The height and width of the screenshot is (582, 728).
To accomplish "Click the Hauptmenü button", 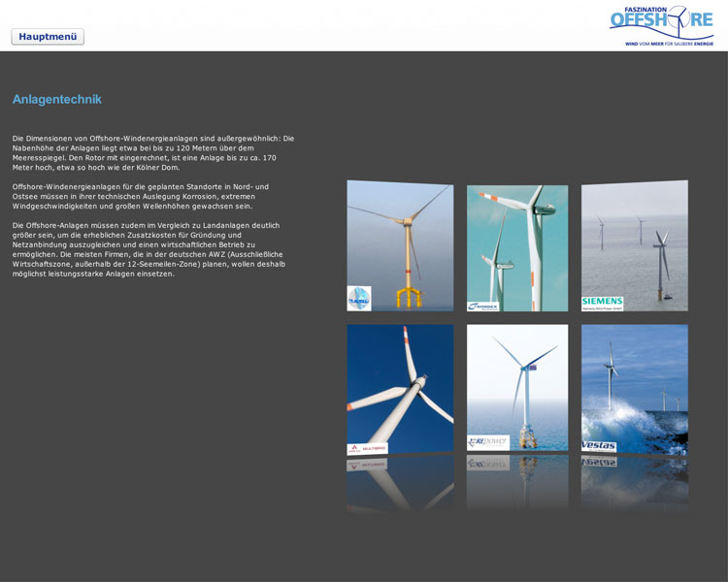I will (48, 37).
